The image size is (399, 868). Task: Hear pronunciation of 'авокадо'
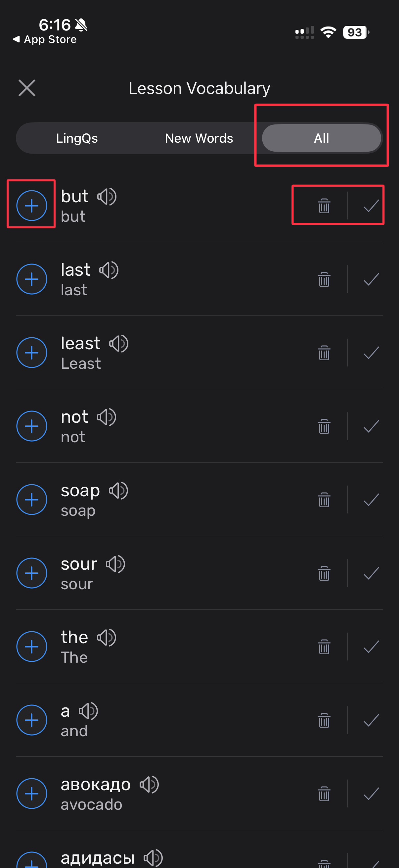pyautogui.click(x=149, y=785)
